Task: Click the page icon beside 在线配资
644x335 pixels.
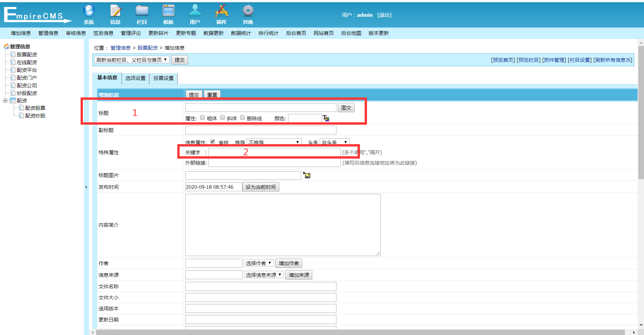Action: click(x=13, y=62)
